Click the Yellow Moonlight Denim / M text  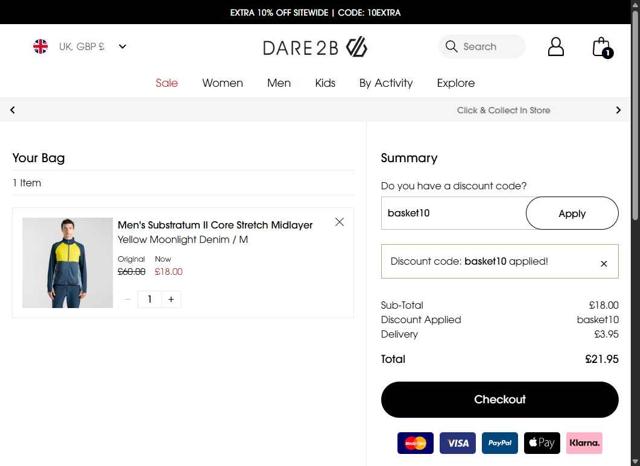tap(182, 240)
